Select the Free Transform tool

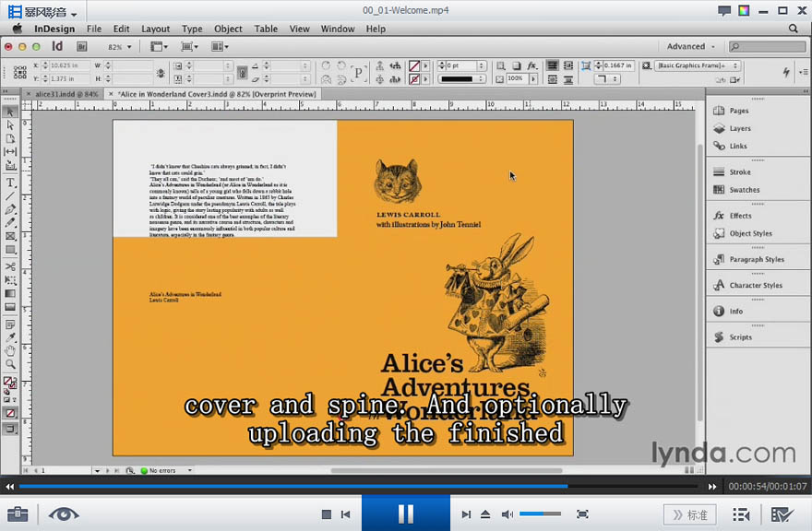pyautogui.click(x=10, y=280)
